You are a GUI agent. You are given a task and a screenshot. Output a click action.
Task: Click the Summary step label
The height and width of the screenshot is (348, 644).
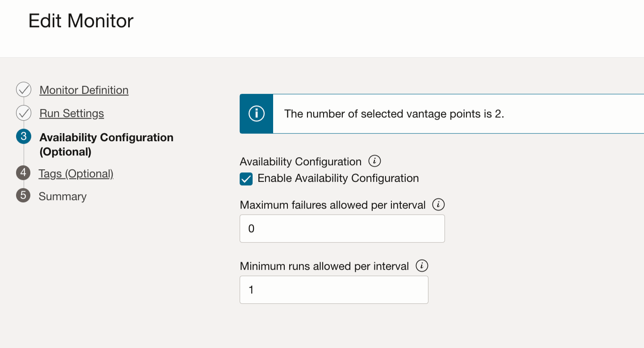pos(62,196)
